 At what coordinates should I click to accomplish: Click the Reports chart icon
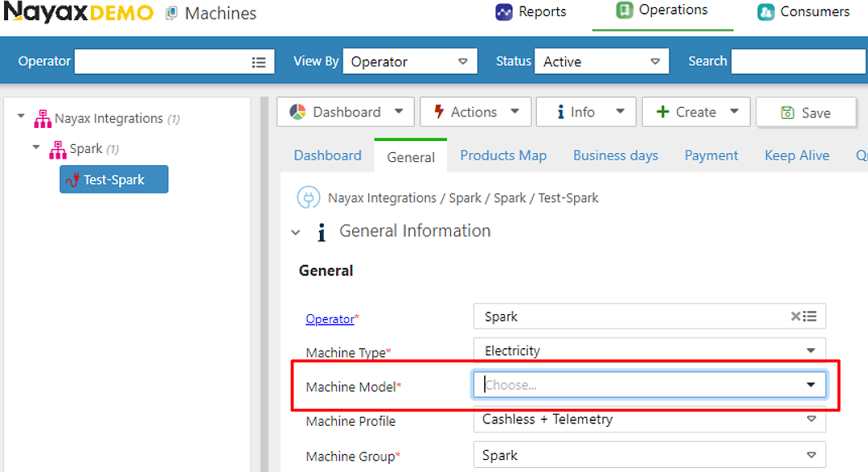point(504,11)
